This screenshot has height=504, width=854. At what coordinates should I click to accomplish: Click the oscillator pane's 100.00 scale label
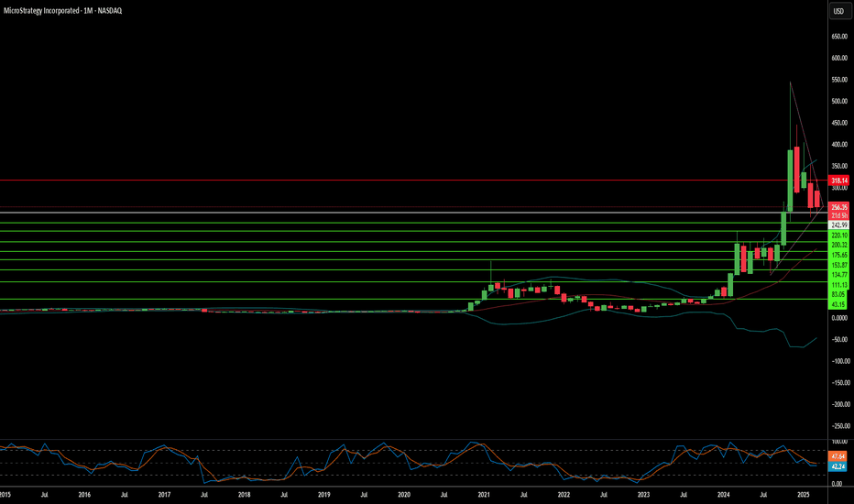click(839, 442)
